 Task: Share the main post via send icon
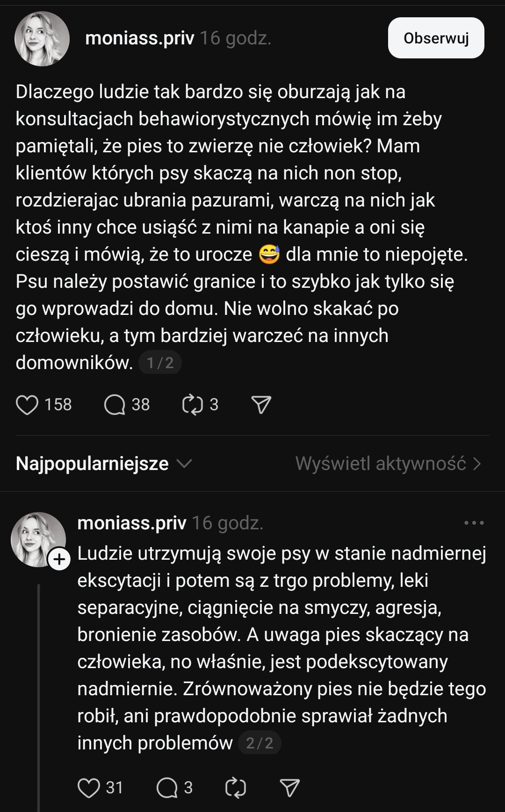261,405
